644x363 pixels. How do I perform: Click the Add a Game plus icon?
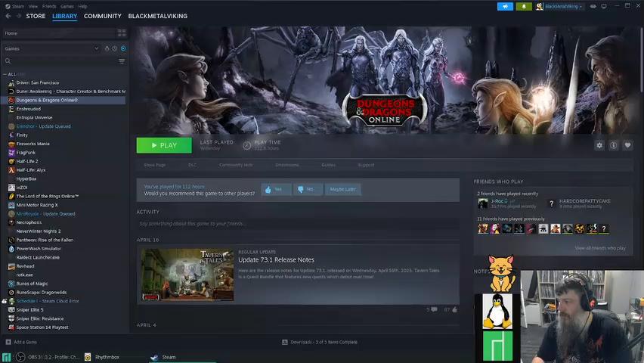click(x=8, y=342)
